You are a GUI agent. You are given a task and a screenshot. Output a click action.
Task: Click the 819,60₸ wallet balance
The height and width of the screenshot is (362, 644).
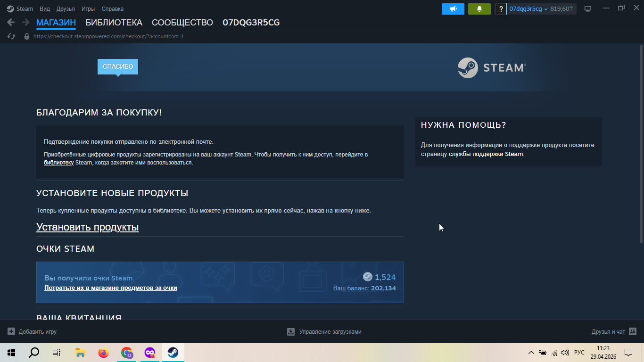point(561,9)
